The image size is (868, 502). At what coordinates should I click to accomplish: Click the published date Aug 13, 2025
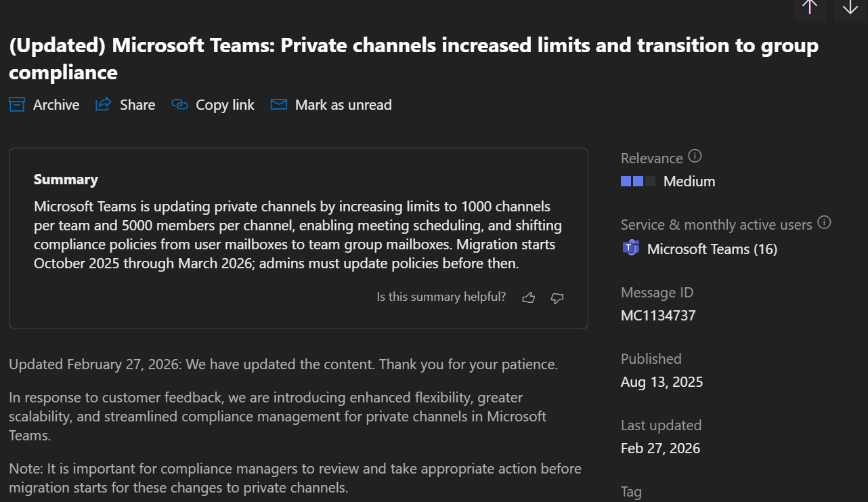click(x=661, y=382)
